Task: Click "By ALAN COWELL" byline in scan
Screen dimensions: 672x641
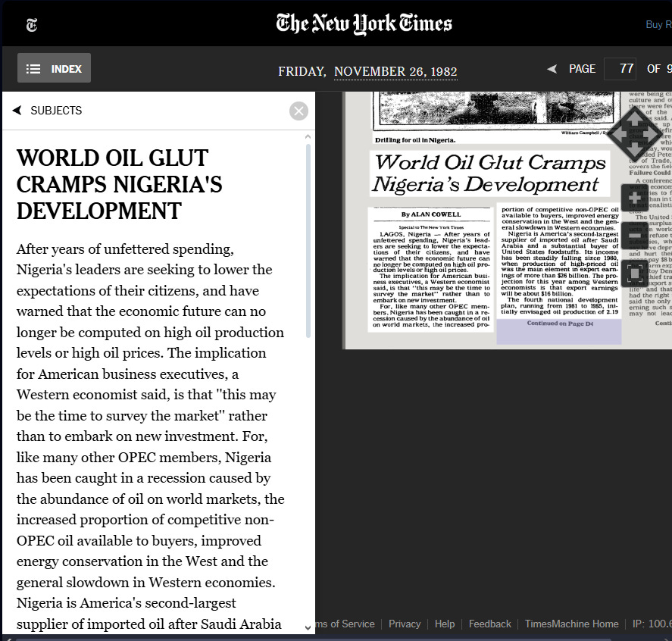Action: [431, 214]
